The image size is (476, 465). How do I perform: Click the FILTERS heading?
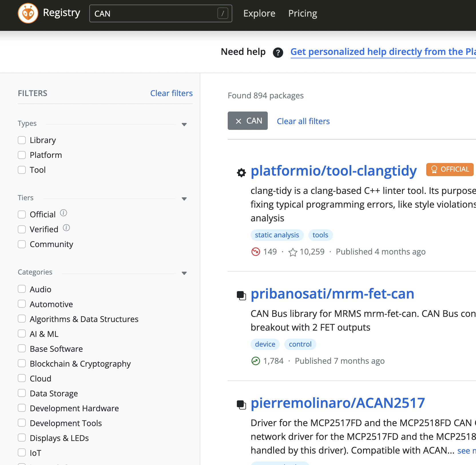(33, 93)
